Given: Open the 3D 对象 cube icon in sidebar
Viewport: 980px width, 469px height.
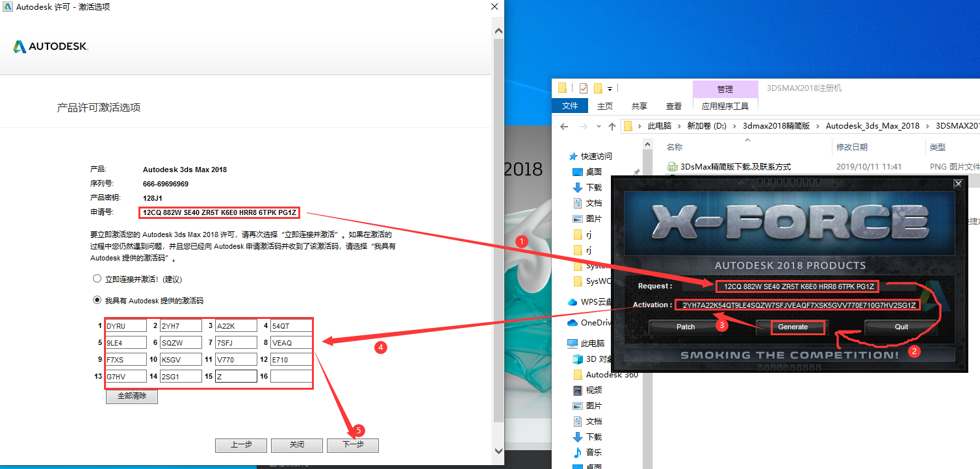Looking at the screenshot, I should (578, 359).
